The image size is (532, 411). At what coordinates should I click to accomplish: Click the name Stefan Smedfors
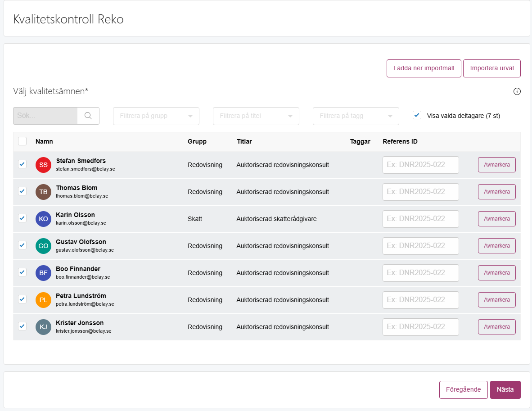(81, 161)
